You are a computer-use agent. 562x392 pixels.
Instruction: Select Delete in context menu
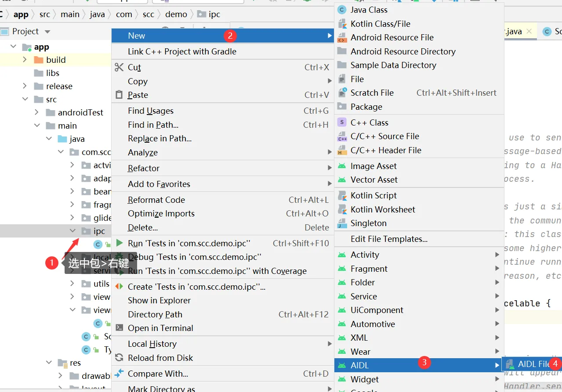click(x=223, y=228)
